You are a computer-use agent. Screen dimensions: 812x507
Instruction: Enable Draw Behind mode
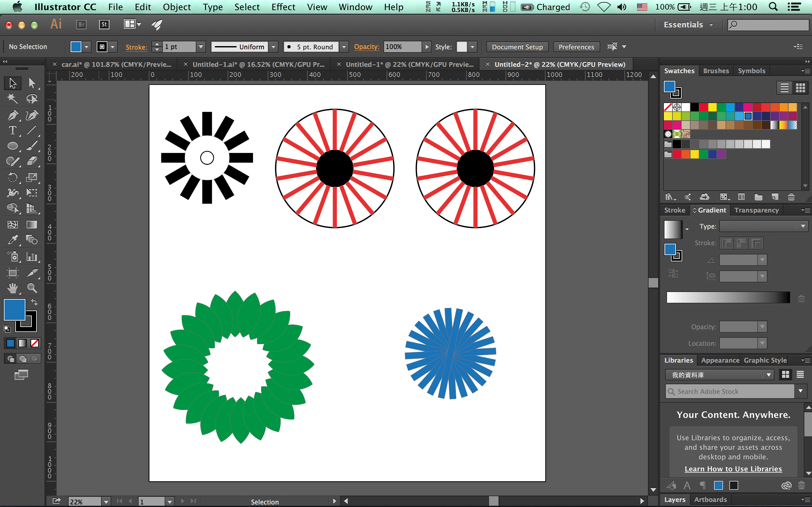23,358
